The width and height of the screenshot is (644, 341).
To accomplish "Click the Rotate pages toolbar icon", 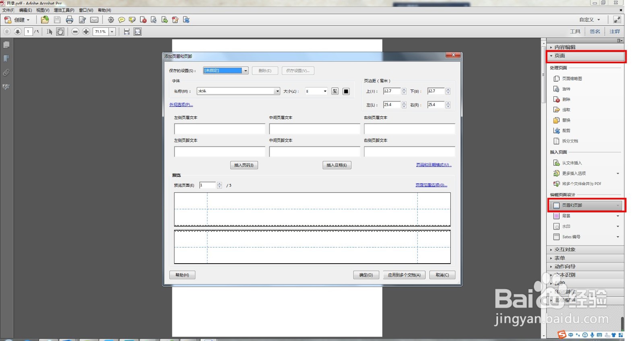I will [153, 20].
